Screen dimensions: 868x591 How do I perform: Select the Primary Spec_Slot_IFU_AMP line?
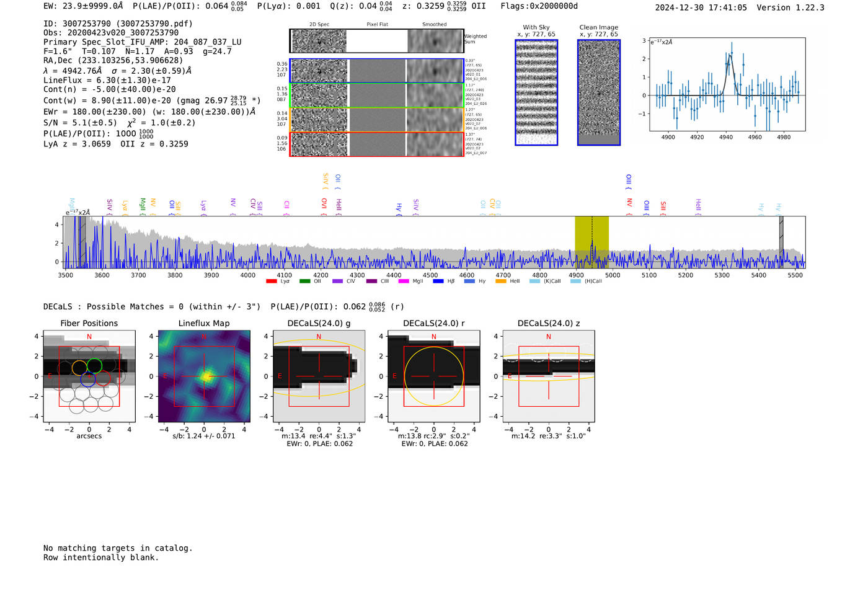(x=143, y=42)
